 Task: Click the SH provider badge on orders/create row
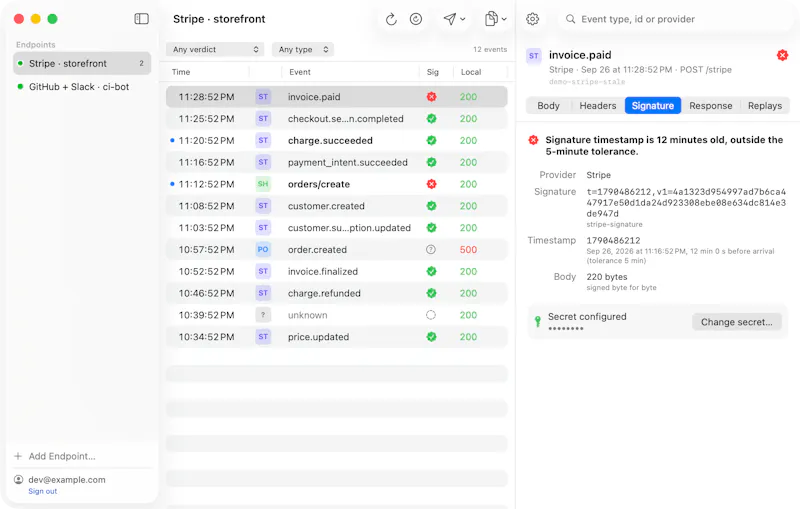tap(263, 184)
